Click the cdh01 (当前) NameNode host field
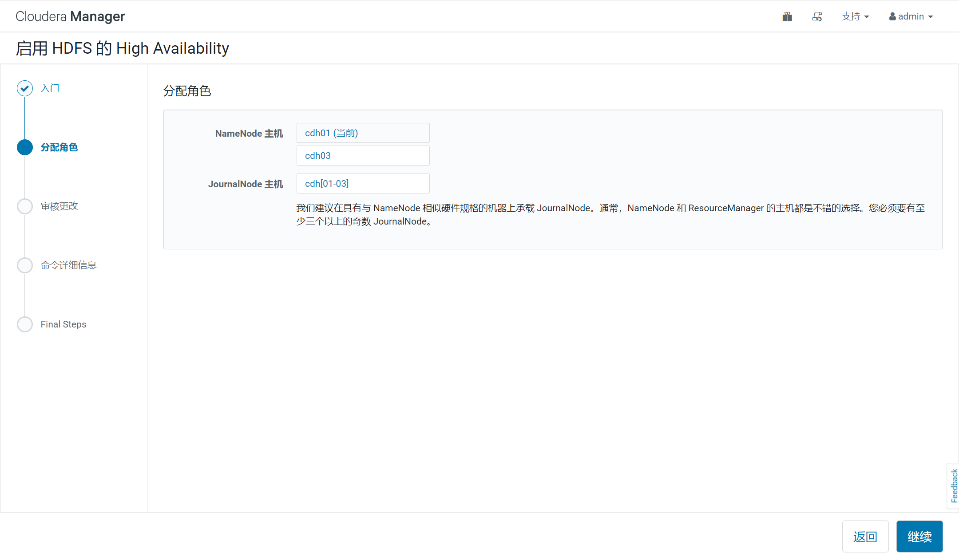The height and width of the screenshot is (560, 959). (363, 133)
